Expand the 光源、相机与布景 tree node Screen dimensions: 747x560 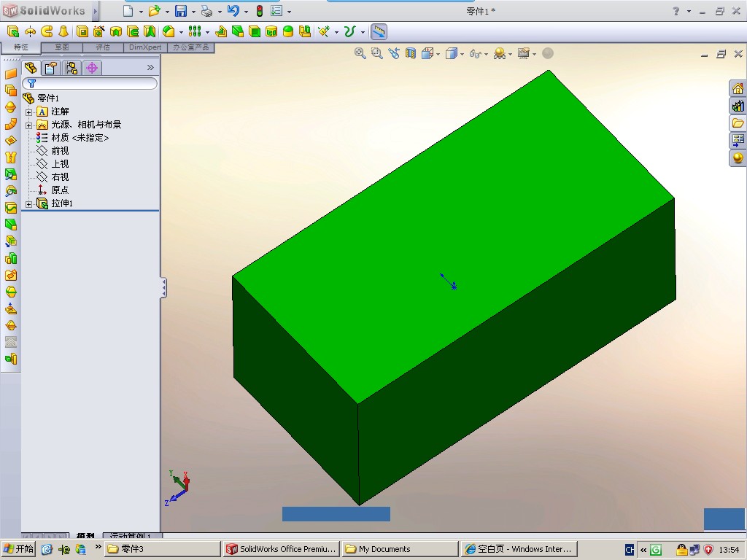click(x=28, y=125)
